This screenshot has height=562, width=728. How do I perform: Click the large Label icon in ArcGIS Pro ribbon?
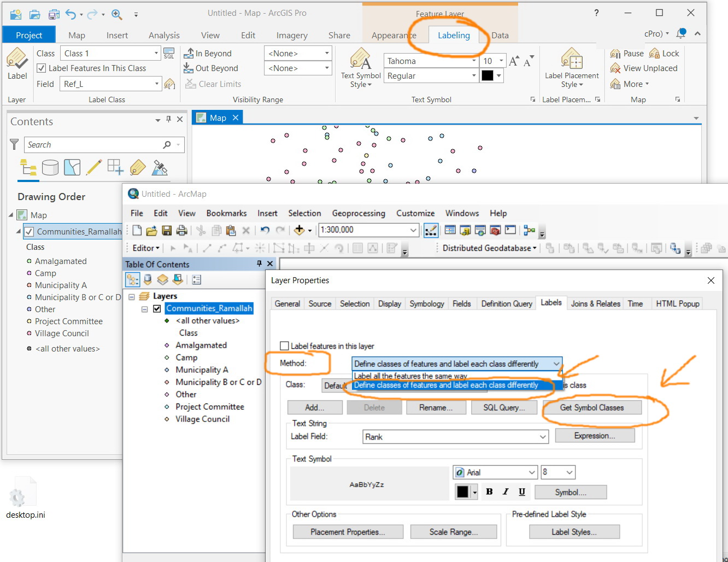(x=17, y=59)
